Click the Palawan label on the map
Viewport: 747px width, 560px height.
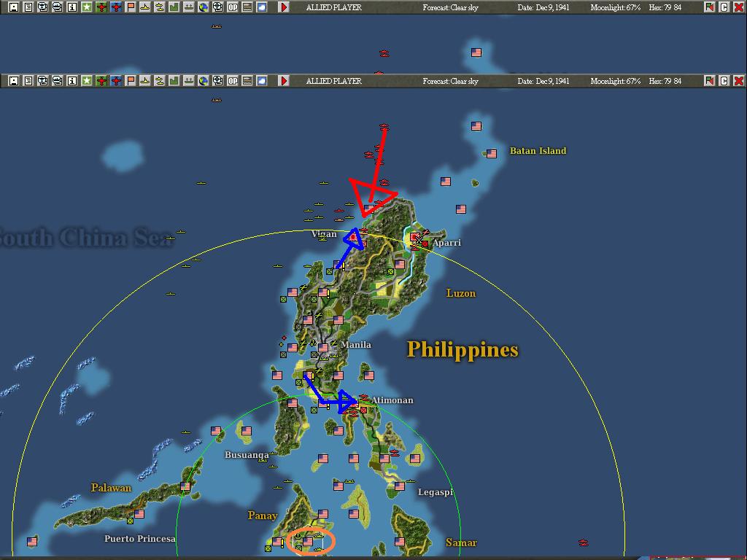(111, 488)
